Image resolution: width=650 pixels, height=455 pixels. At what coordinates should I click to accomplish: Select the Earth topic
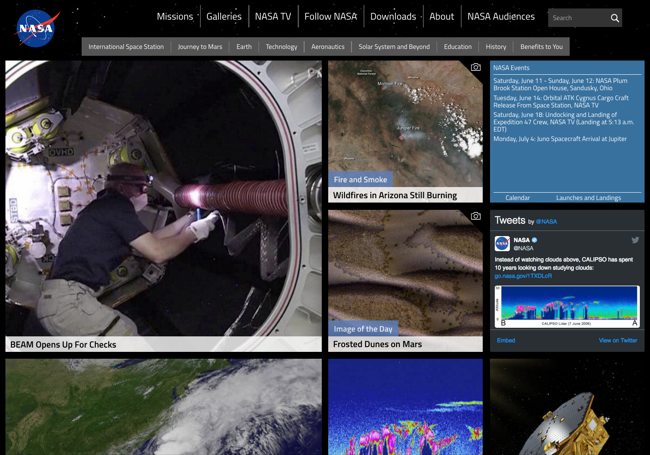(x=244, y=47)
